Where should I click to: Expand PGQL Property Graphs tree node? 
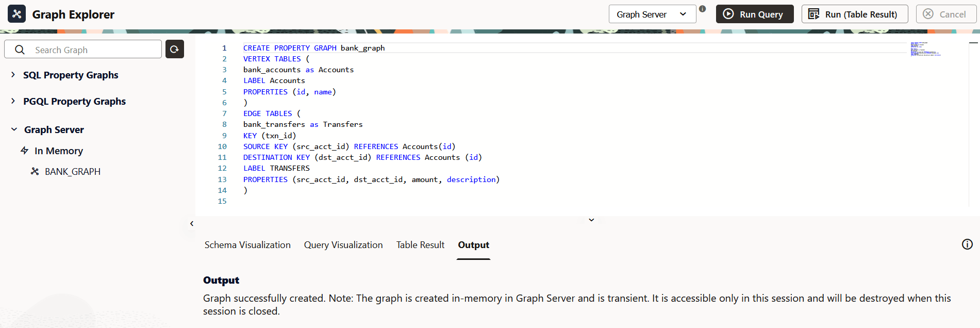point(13,101)
